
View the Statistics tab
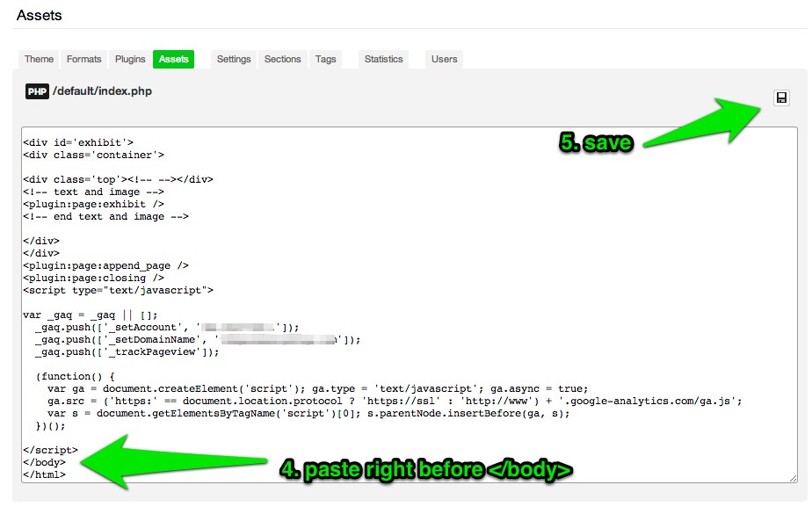(x=383, y=59)
